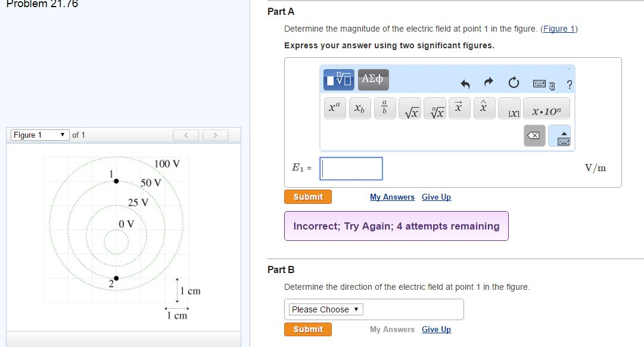The image size is (644, 347).
Task: Insert absolute value template
Action: click(x=509, y=108)
